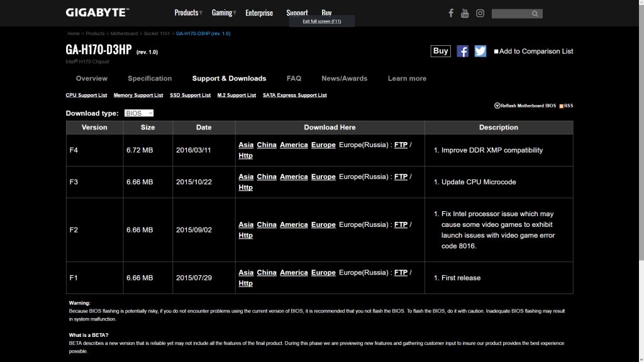Click Reflash Motherboard BIOS link text
The image size is (644, 362).
coord(528,106)
